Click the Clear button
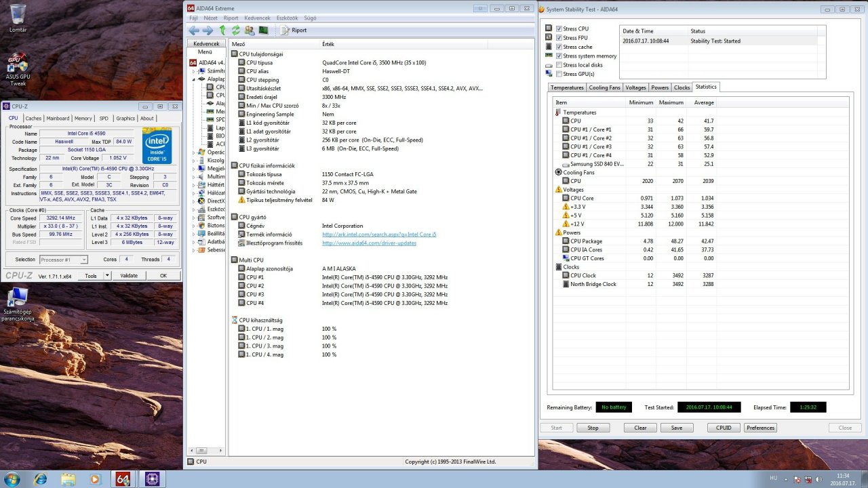 coord(640,428)
